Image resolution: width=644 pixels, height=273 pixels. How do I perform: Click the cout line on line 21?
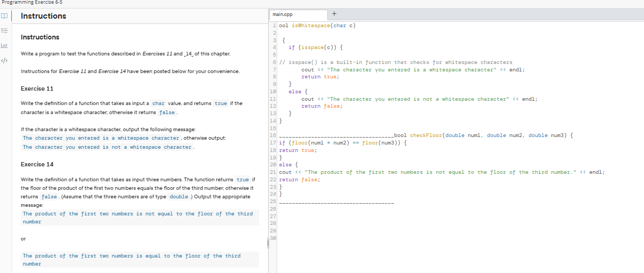(442, 172)
